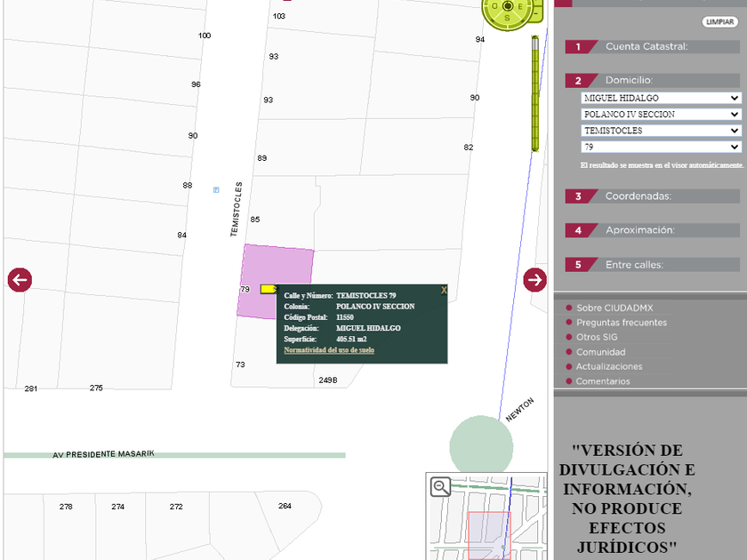
Task: Pan the map east with the compass E
Action: pos(520,7)
